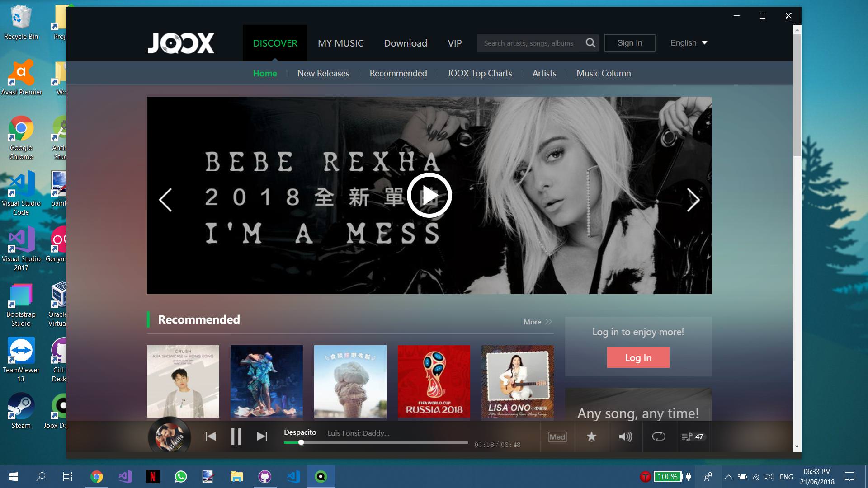Select the Bootstrap Studio desktop shortcut
This screenshot has height=488, width=868.
pos(21,305)
